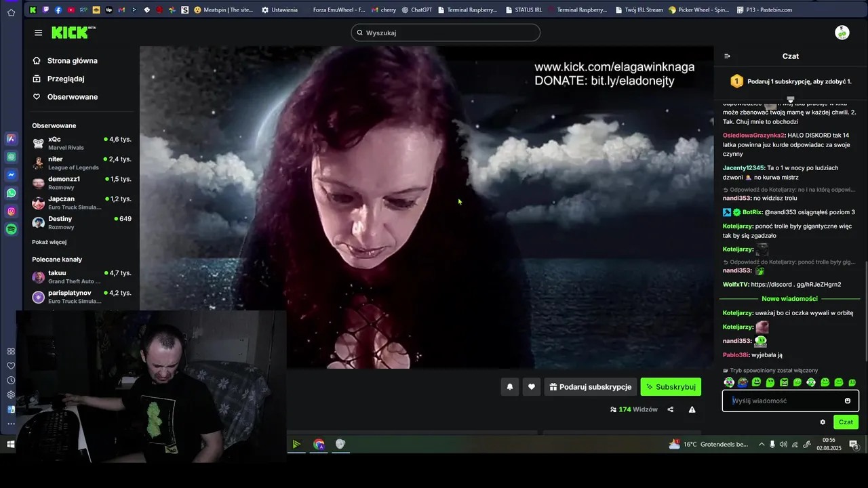Click the KICK logo
The width and height of the screenshot is (868, 488).
73,33
